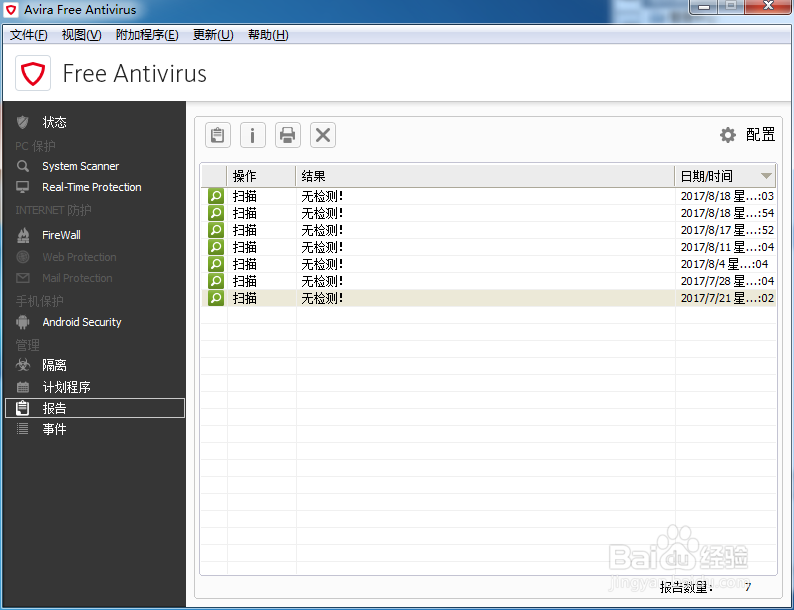Click scan icon of 2017/8/11 row
The width and height of the screenshot is (794, 610).
(x=216, y=247)
